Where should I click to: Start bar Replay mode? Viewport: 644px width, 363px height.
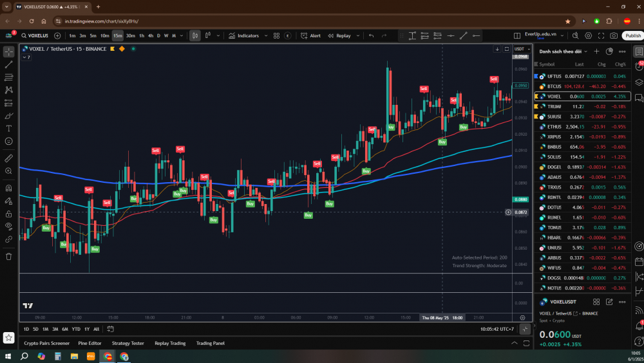point(339,36)
